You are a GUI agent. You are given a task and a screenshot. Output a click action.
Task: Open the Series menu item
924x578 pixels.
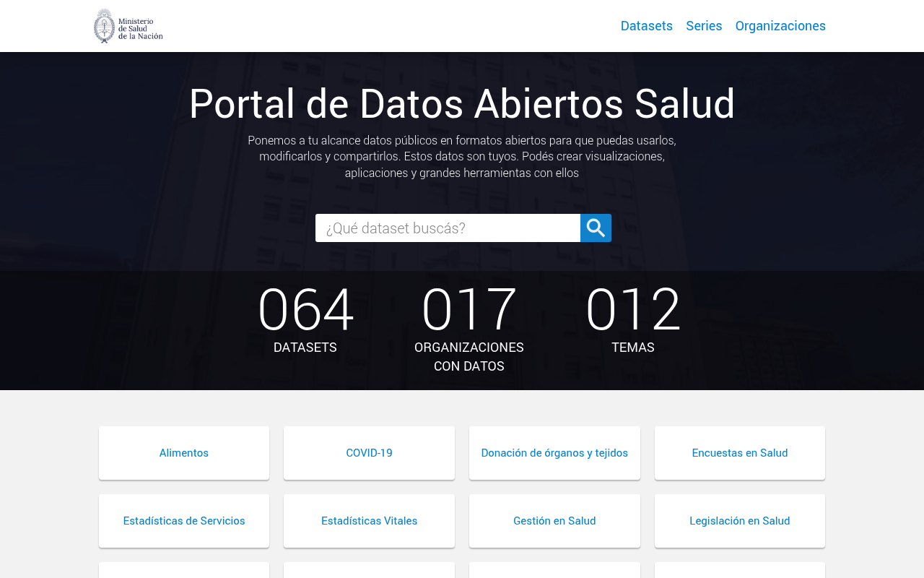(x=704, y=26)
